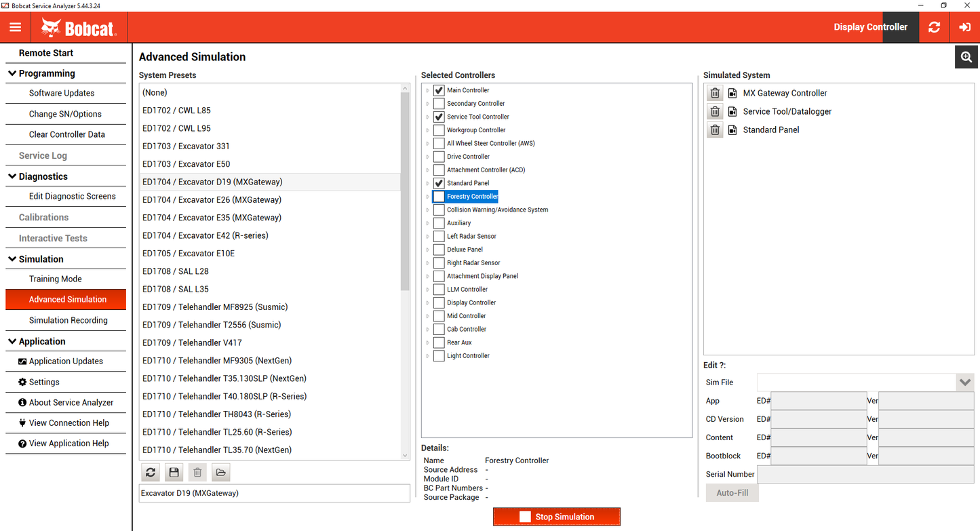Expand Drive Controller tree node
The width and height of the screenshot is (980, 531).
pyautogui.click(x=428, y=157)
